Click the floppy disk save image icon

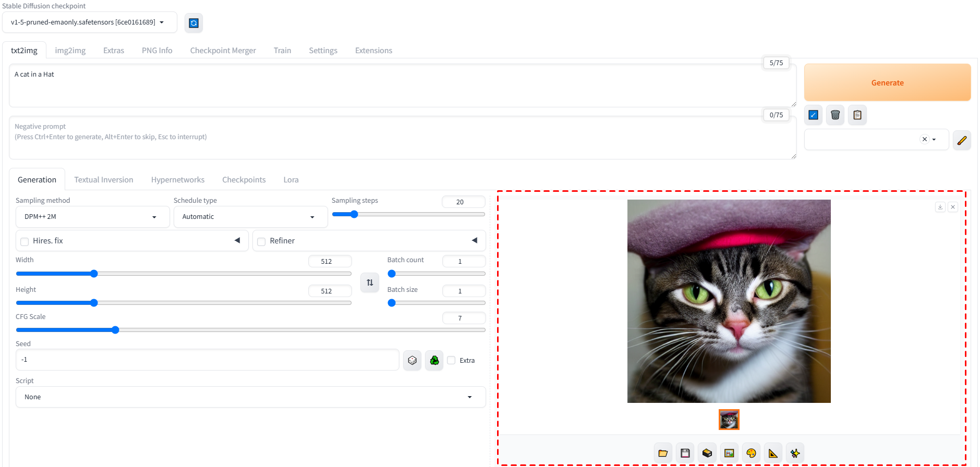point(685,453)
